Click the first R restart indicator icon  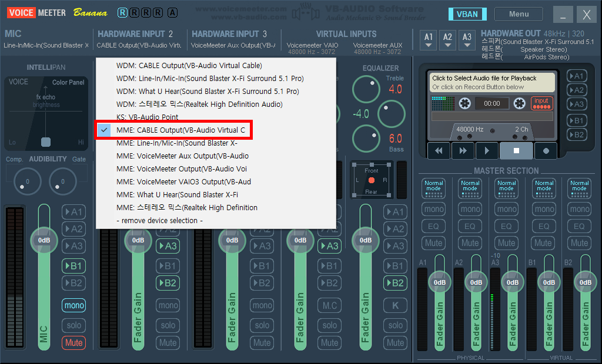(x=122, y=13)
